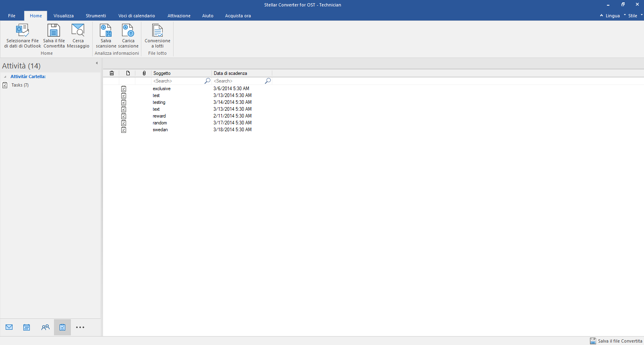Click Selezionare File di dati di Outlook icon

23,30
